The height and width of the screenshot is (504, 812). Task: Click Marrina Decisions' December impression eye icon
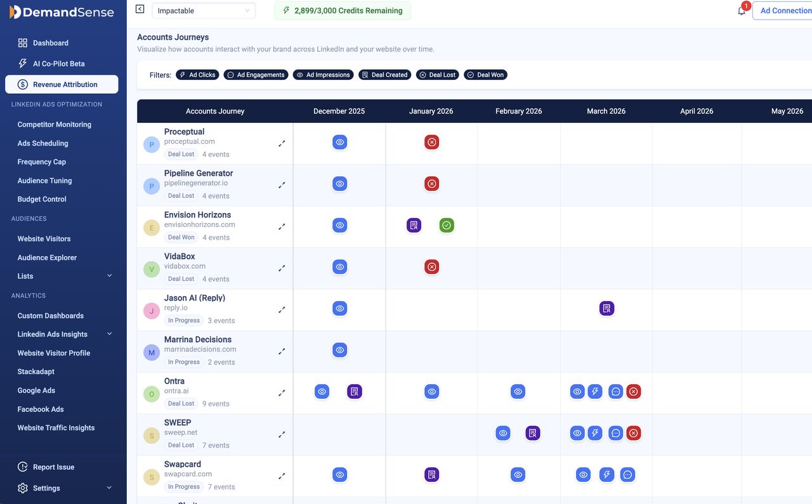coord(340,350)
